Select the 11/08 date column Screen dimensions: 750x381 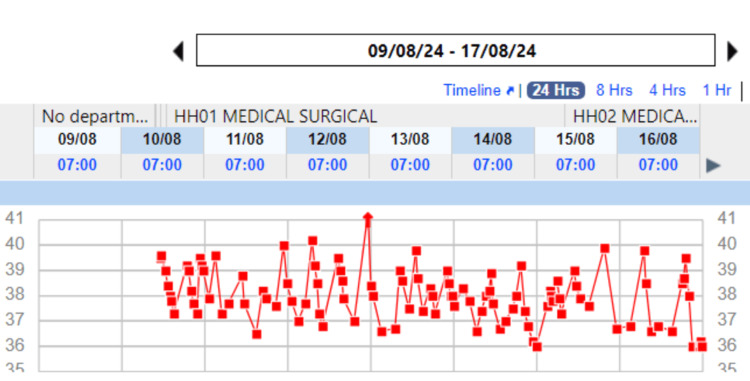click(245, 140)
